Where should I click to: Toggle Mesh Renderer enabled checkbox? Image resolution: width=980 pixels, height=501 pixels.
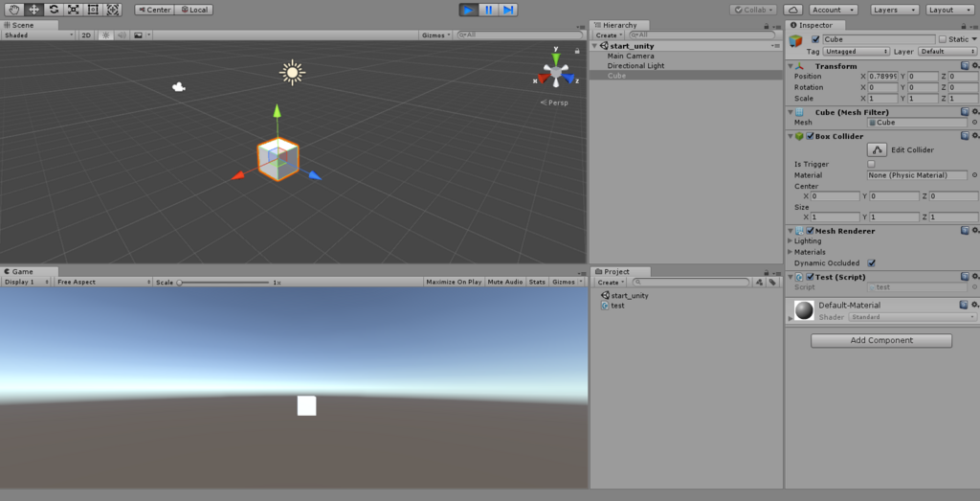(810, 231)
